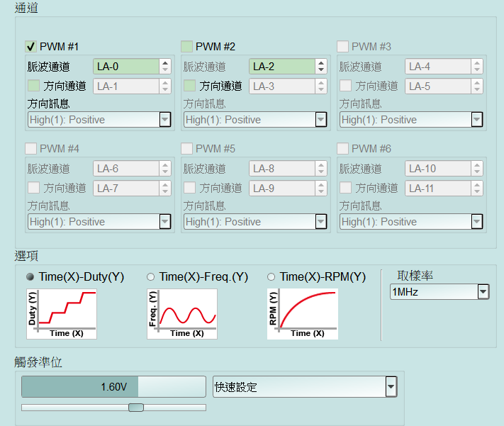
Task: Select Time(X)-Duty(Y) radio option
Action: [x=30, y=277]
